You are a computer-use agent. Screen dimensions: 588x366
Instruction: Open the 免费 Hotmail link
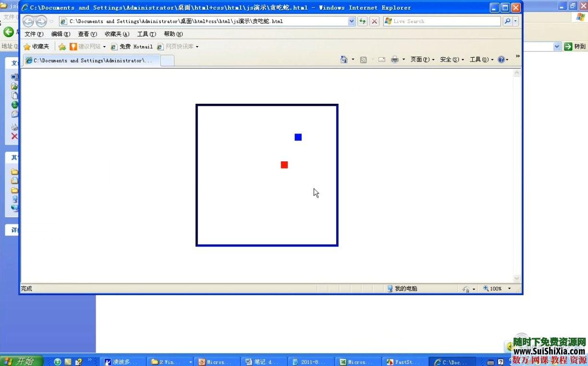(132, 47)
